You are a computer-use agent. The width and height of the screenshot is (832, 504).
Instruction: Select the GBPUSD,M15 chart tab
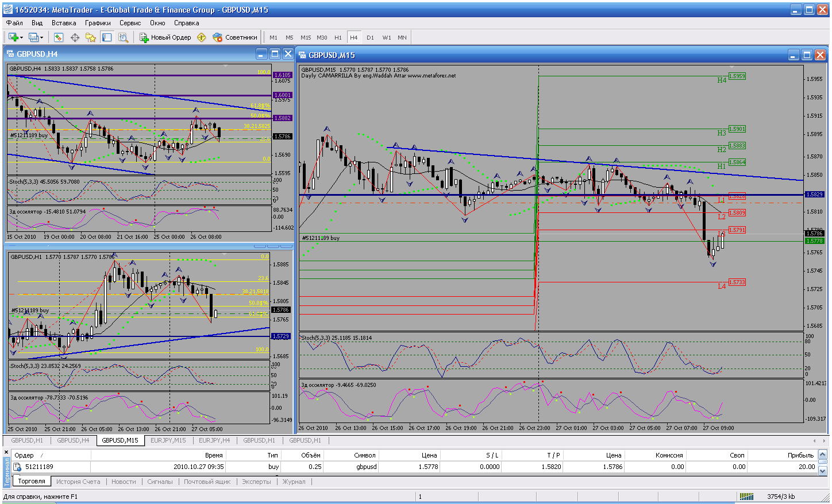coord(120,440)
